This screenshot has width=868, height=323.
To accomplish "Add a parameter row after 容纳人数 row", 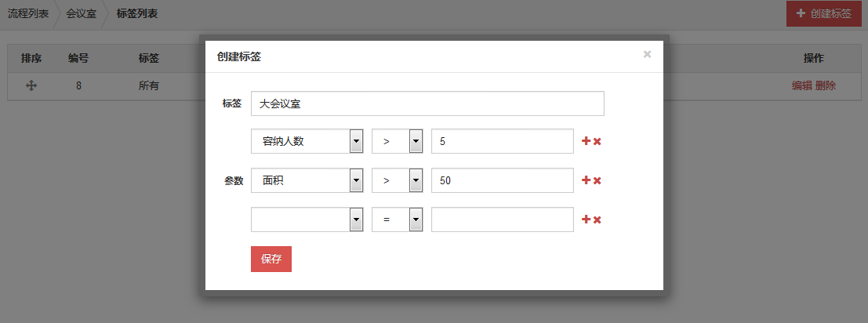I will pos(586,141).
